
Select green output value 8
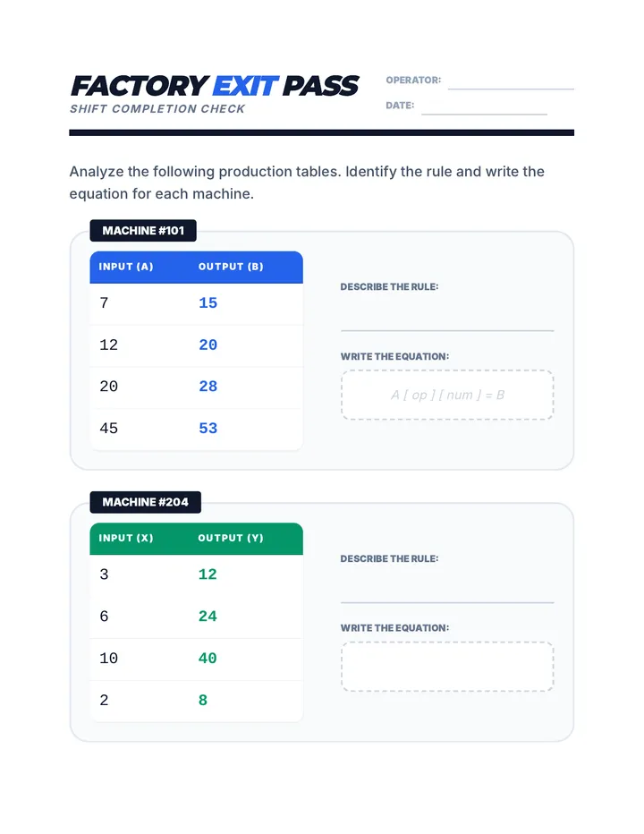click(203, 700)
